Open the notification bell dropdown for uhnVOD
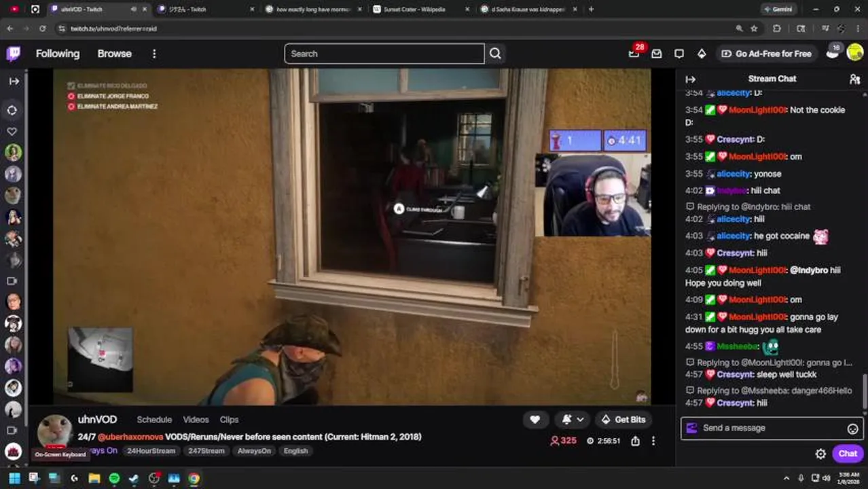868x489 pixels. click(572, 420)
